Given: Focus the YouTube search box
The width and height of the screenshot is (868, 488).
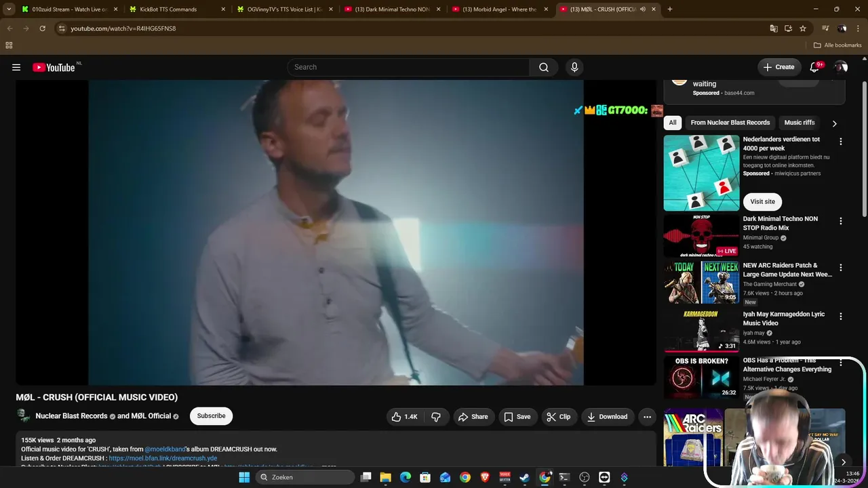Looking at the screenshot, I should tap(409, 67).
